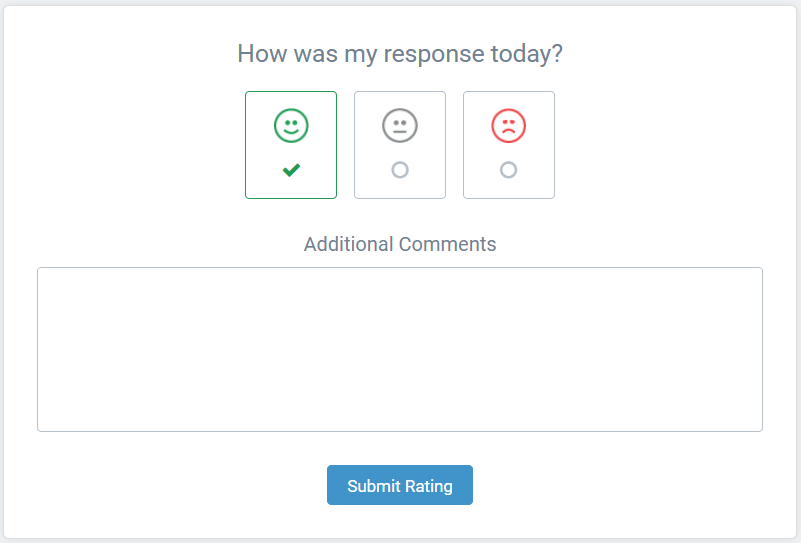Click the selected green tick of the happy option
Viewport: 801px width, 543px height.
pos(291,170)
